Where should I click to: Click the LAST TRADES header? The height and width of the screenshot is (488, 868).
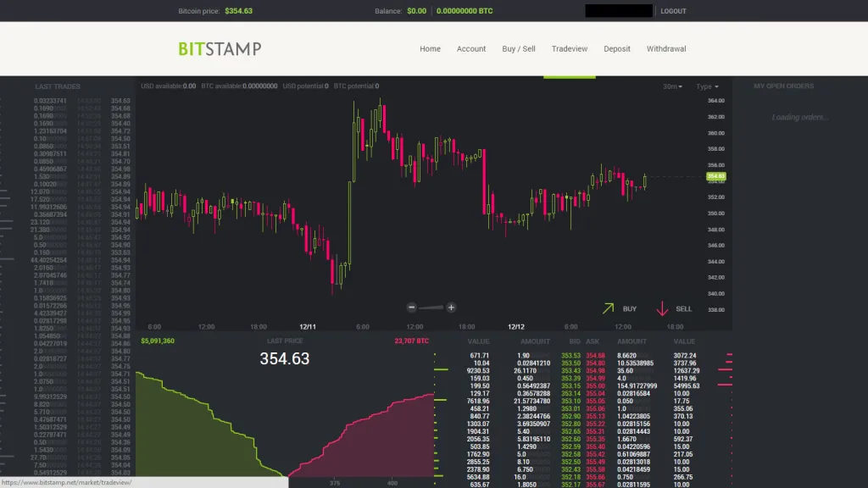[58, 87]
